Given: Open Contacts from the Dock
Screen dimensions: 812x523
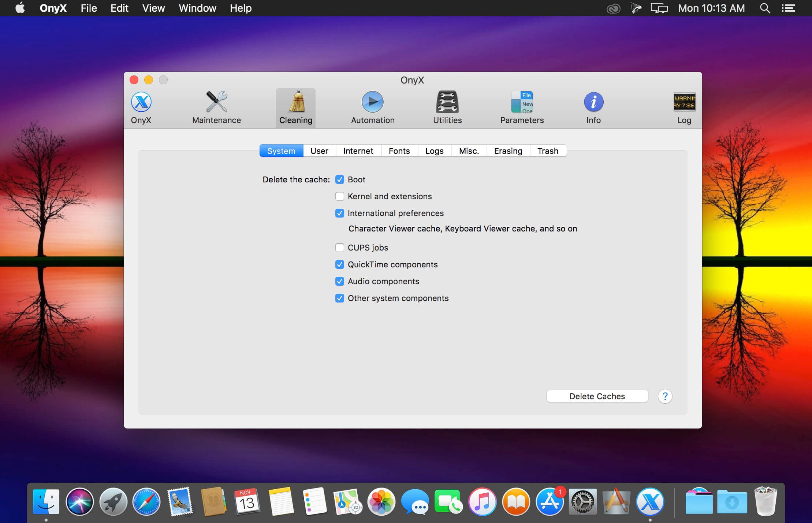Looking at the screenshot, I should coord(214,501).
